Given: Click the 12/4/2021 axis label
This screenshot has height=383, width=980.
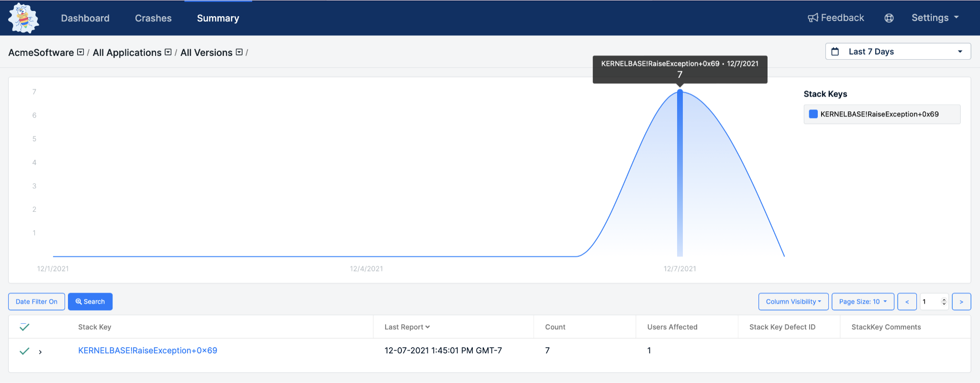Looking at the screenshot, I should point(367,269).
